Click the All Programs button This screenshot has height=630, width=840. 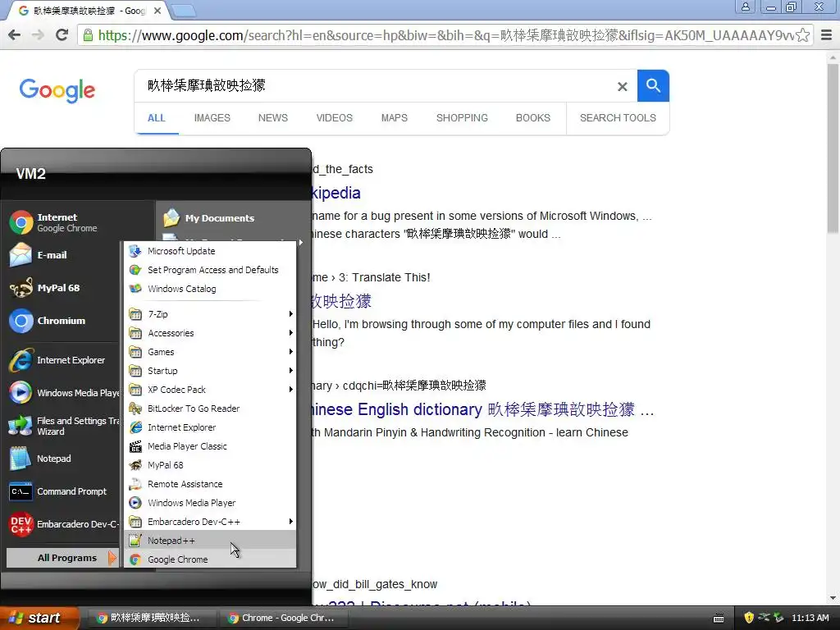click(x=62, y=558)
